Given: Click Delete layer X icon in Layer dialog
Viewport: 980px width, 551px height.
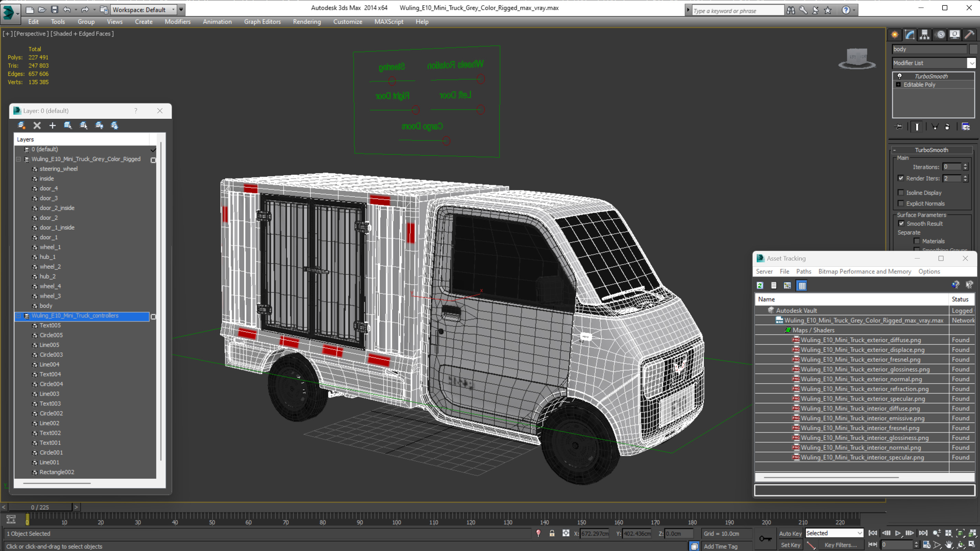Looking at the screenshot, I should click(x=37, y=126).
